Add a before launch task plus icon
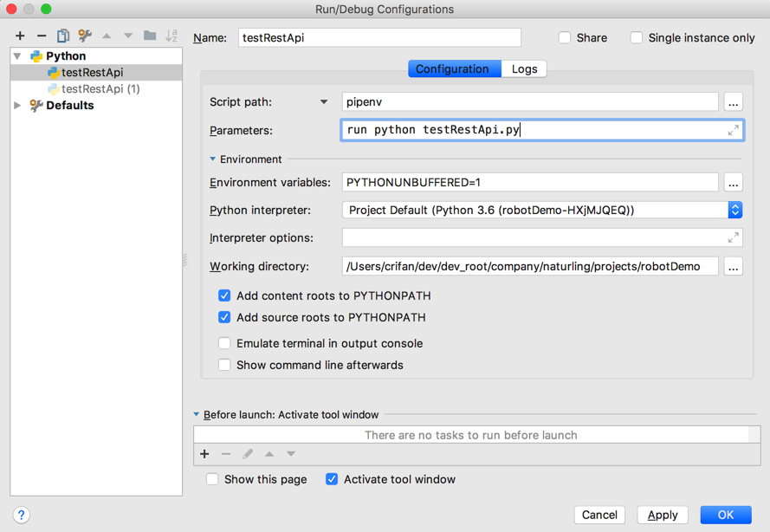Viewport: 770px width, 532px height. pyautogui.click(x=204, y=454)
